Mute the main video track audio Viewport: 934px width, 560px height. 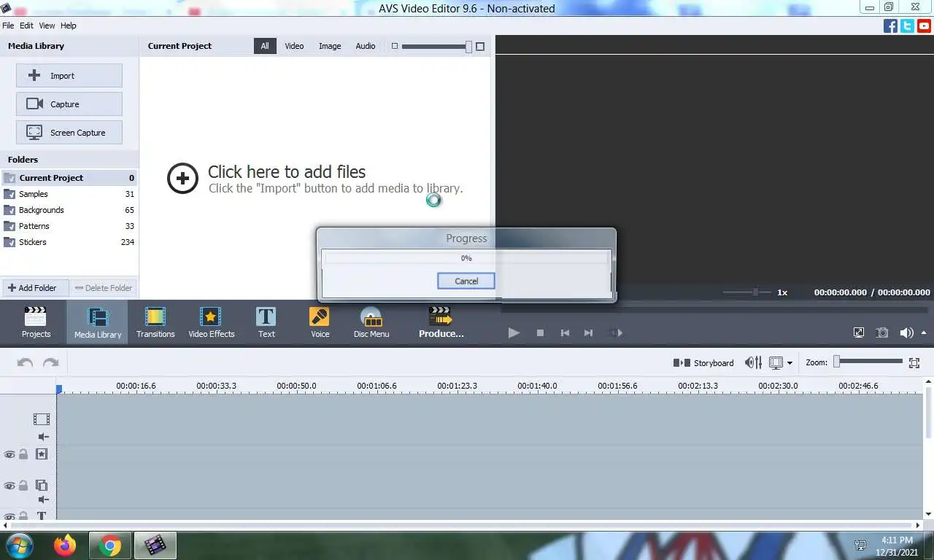44,437
